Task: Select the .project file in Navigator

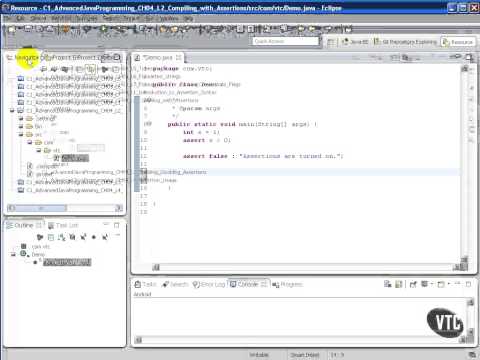Action: pos(41,174)
